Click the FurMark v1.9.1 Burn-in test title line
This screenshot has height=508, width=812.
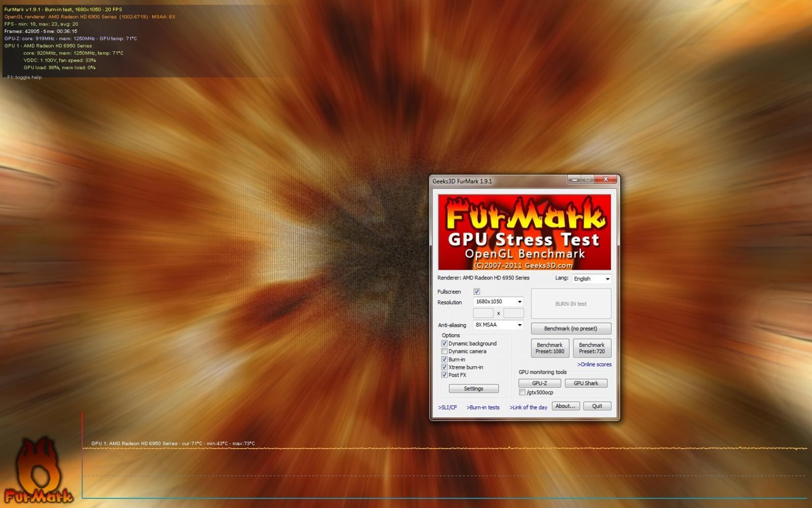pos(63,10)
